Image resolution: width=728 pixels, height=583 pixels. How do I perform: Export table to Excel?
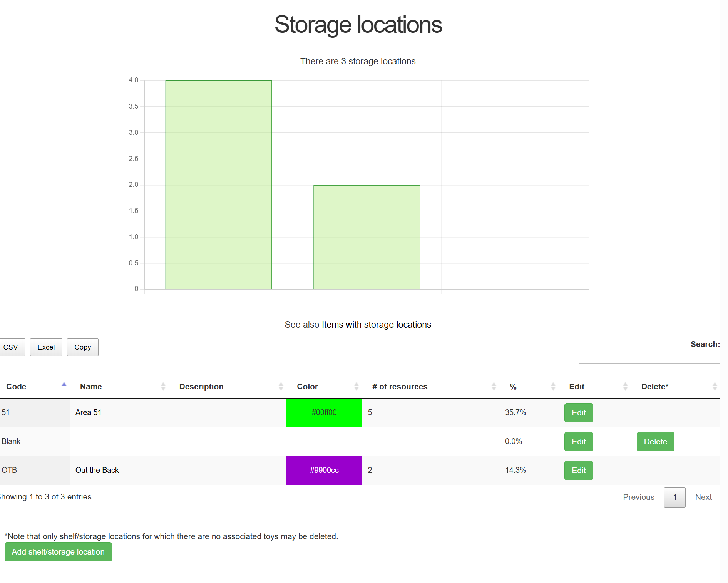(x=46, y=347)
